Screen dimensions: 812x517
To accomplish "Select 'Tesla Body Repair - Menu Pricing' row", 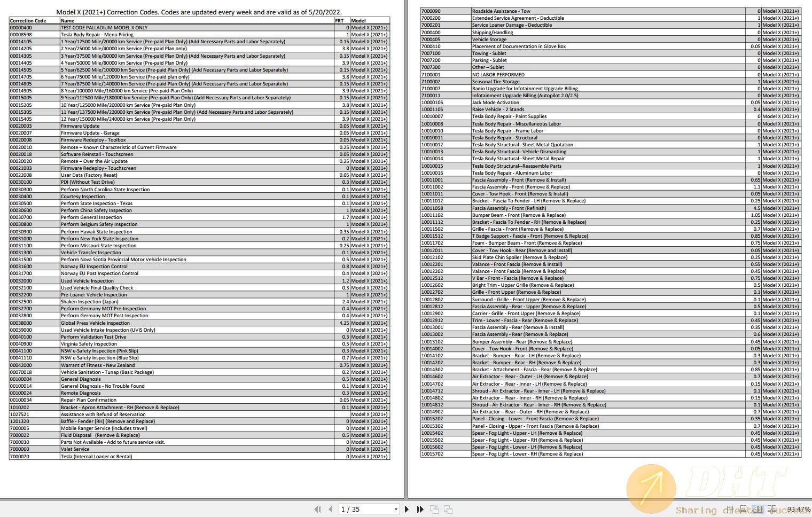I will click(199, 34).
